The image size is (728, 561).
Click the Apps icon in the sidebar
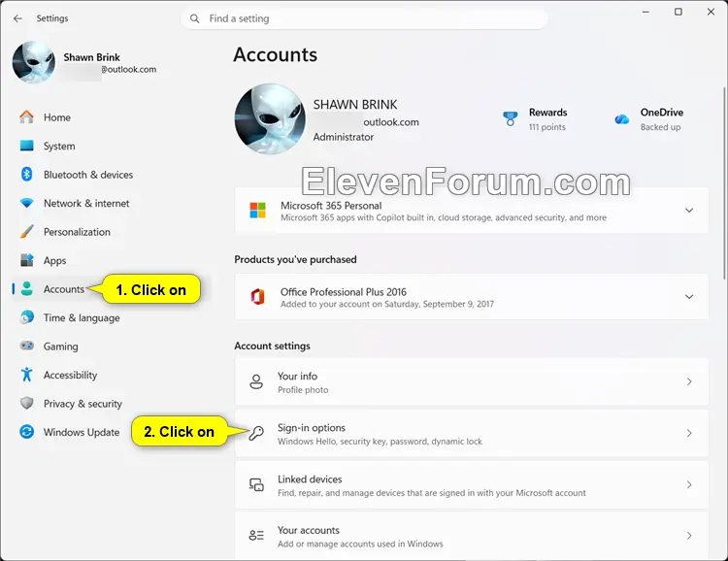27,260
